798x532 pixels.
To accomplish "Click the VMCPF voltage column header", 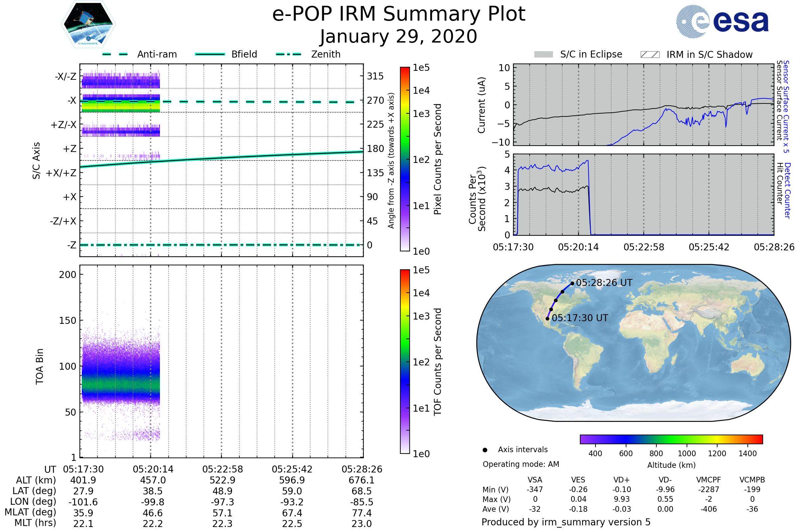I will tap(709, 480).
